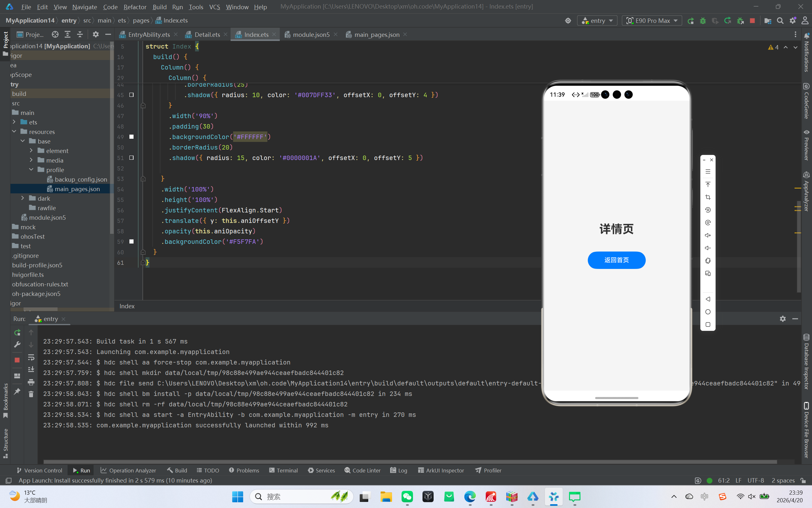This screenshot has width=812, height=508.
Task: Open the Navigate menu
Action: (x=85, y=7)
